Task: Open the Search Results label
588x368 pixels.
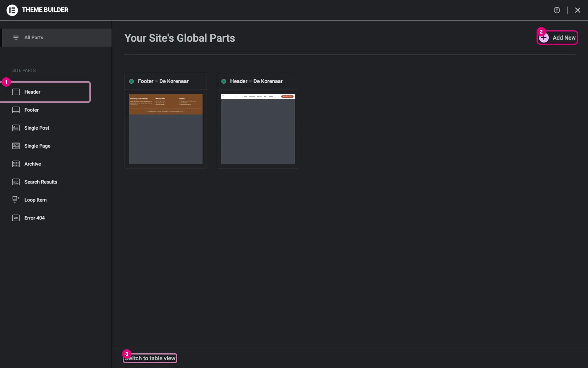Action: click(x=41, y=182)
